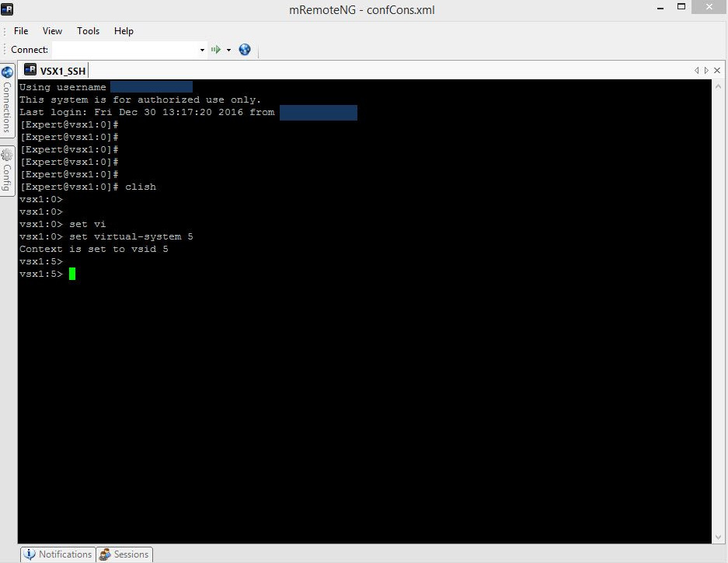Open the Tools menu
The width and height of the screenshot is (728, 563).
click(x=89, y=31)
